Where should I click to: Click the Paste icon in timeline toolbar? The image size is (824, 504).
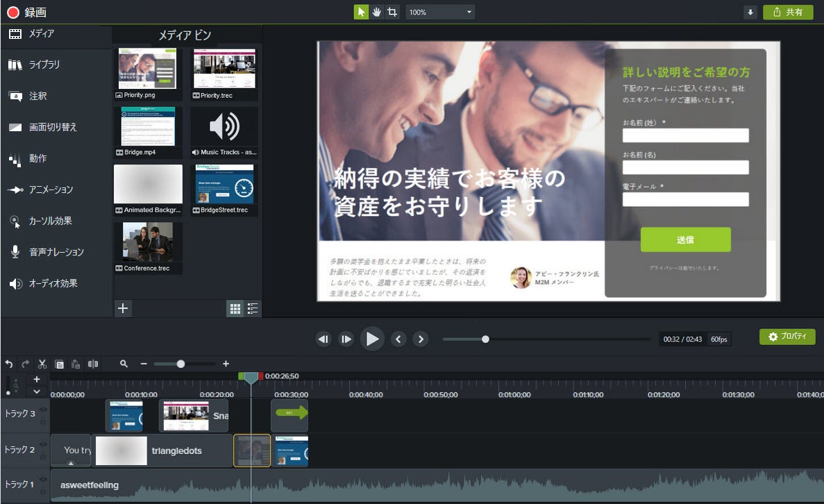pos(76,364)
